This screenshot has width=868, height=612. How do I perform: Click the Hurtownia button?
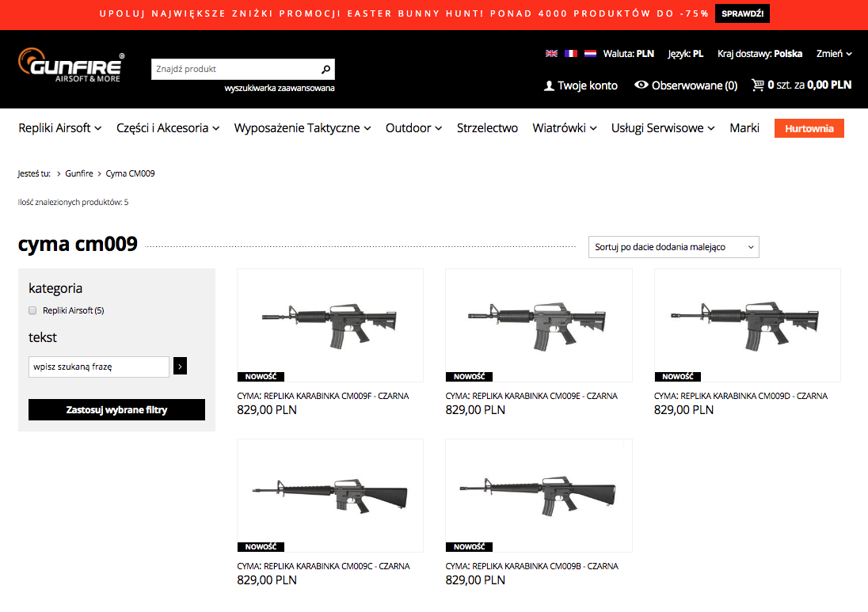809,128
